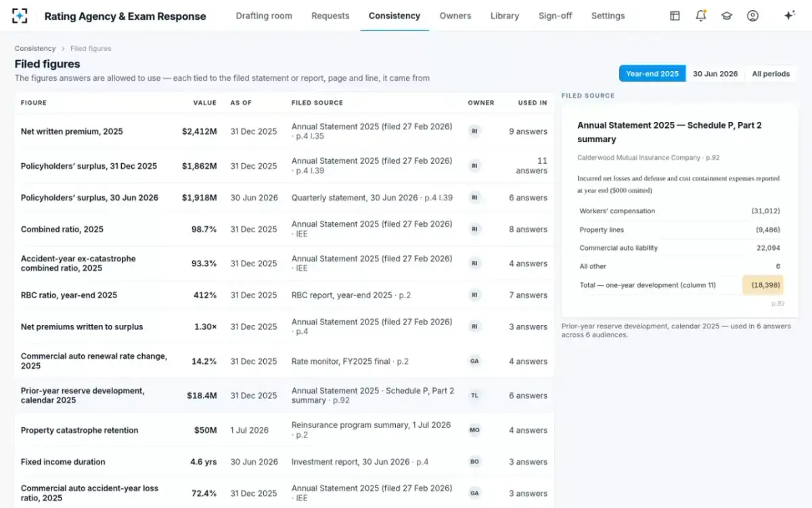
Task: Click GA owner badge for Commercial auto loss ratio
Action: click(474, 493)
